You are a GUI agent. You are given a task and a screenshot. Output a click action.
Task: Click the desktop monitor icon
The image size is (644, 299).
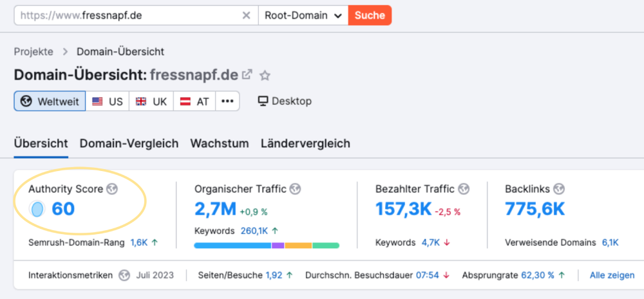263,101
